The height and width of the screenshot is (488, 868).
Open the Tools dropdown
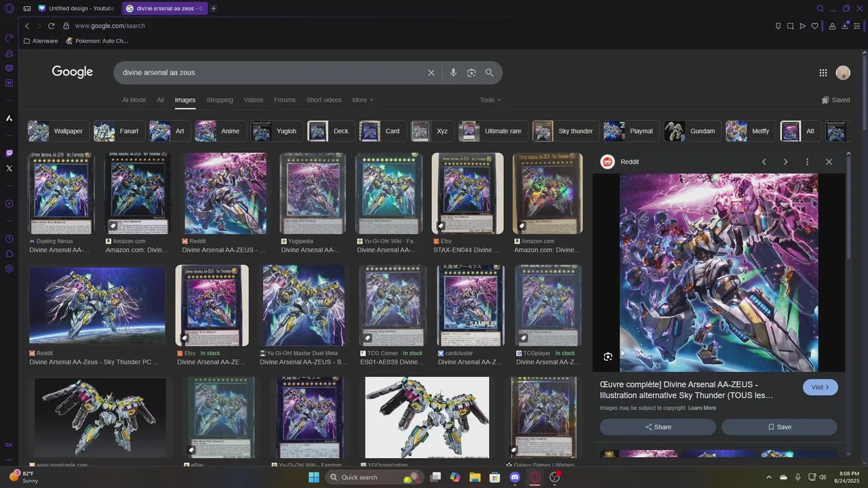(490, 100)
